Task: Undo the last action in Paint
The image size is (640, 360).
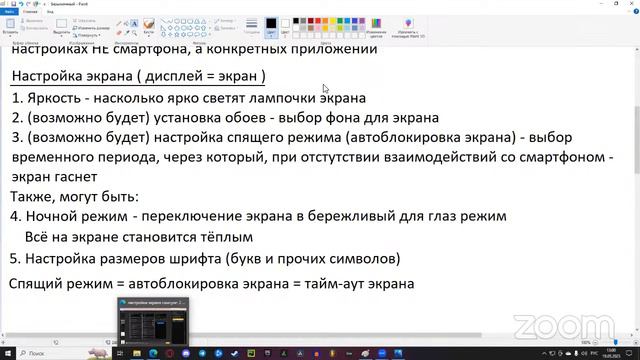Action: (x=21, y=4)
